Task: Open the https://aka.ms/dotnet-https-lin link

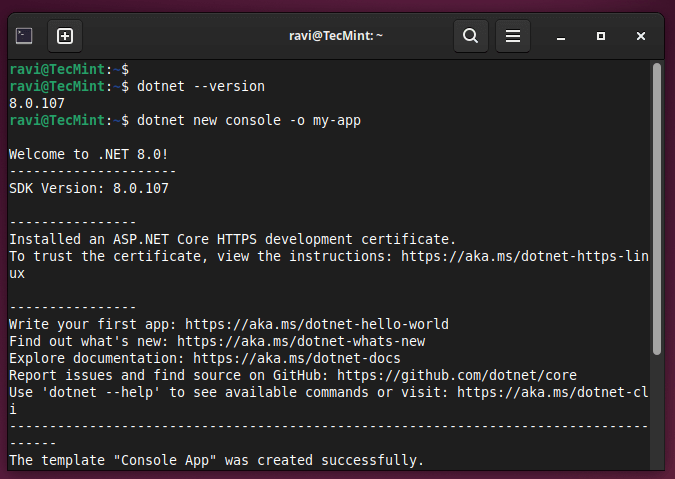Action: point(525,256)
